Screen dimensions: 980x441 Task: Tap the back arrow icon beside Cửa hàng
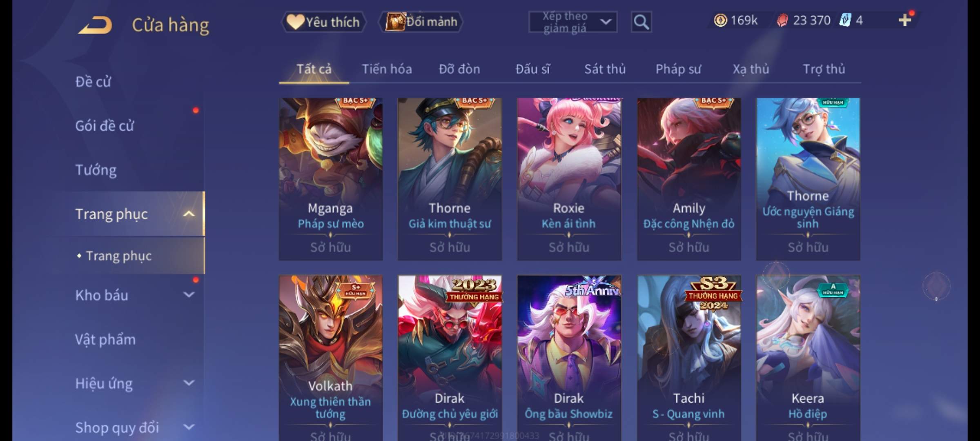[x=95, y=25]
